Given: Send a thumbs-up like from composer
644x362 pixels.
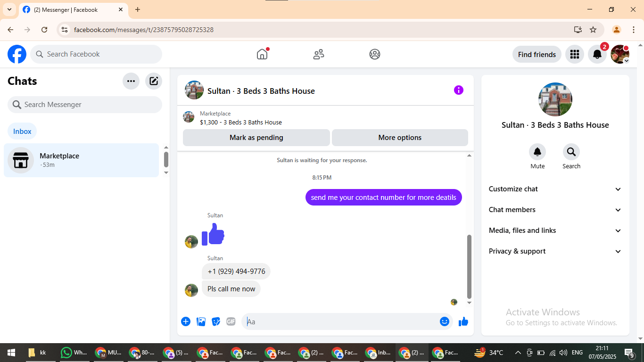Looking at the screenshot, I should 463,321.
